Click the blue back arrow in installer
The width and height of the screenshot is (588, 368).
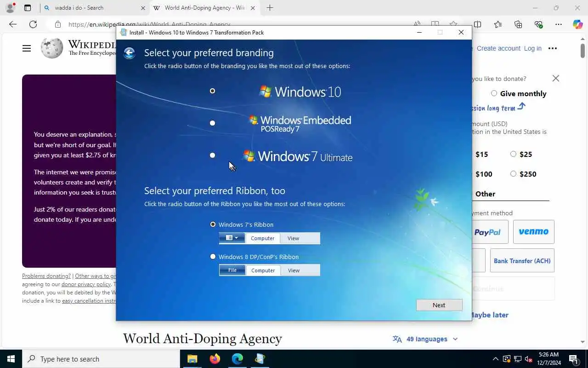click(130, 53)
